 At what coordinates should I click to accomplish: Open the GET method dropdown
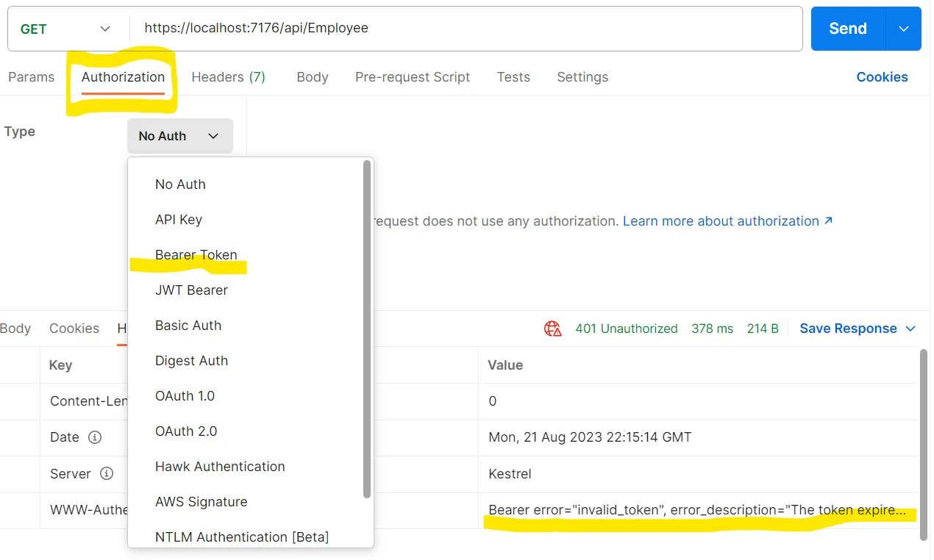coord(65,29)
